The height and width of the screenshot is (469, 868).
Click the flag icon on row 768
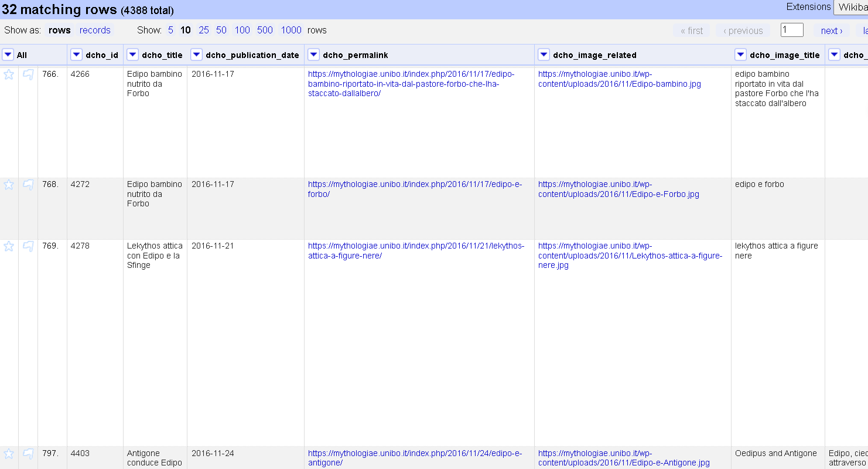28,184
